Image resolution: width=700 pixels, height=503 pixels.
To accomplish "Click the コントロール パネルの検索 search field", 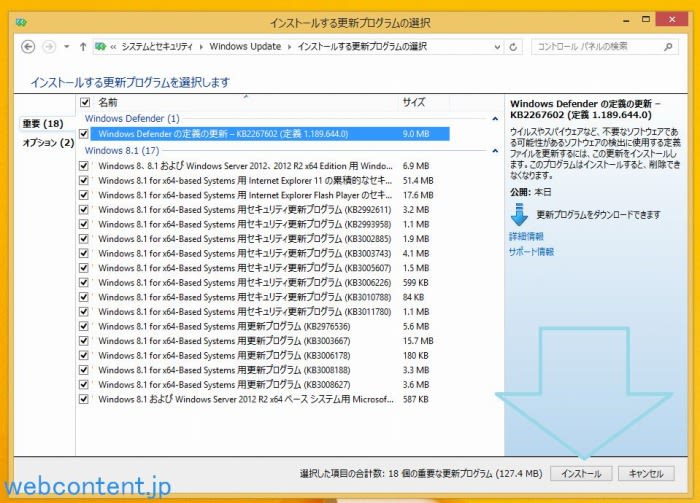I will coord(596,46).
